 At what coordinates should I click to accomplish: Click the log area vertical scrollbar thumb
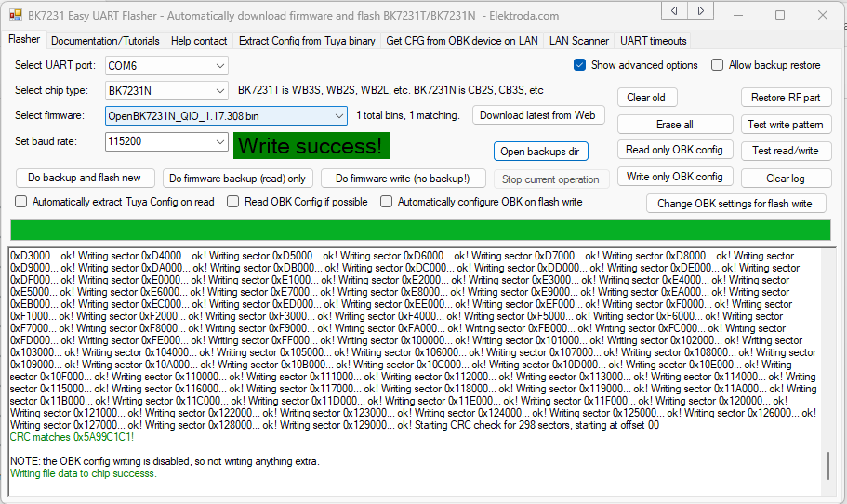[x=828, y=466]
